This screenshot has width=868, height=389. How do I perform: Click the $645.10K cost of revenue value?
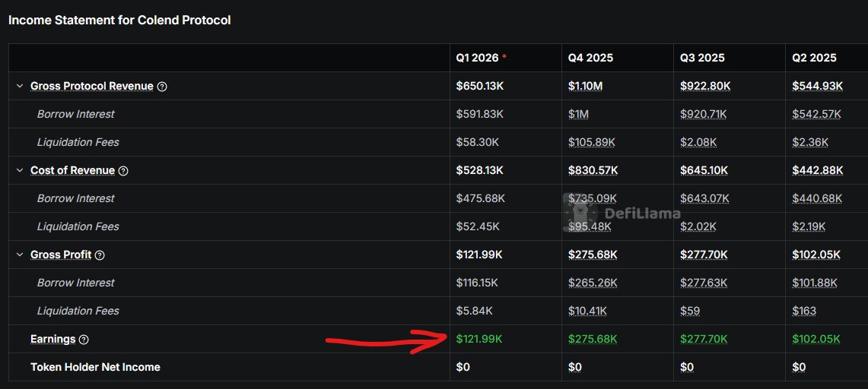(704, 171)
